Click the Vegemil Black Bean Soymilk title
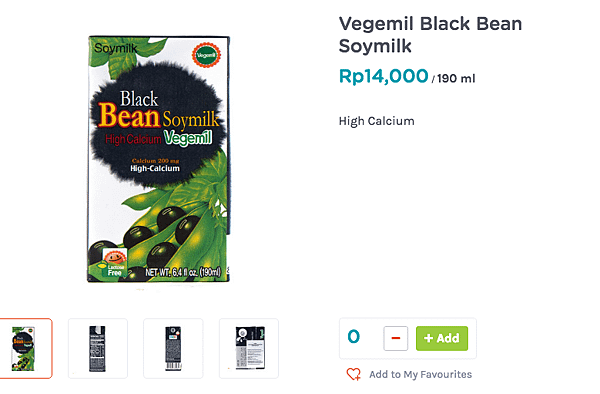The width and height of the screenshot is (600, 394). [x=430, y=34]
